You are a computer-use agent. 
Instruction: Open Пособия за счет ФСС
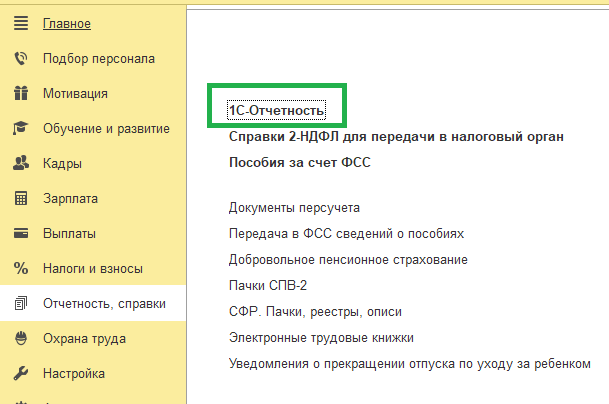(300, 161)
